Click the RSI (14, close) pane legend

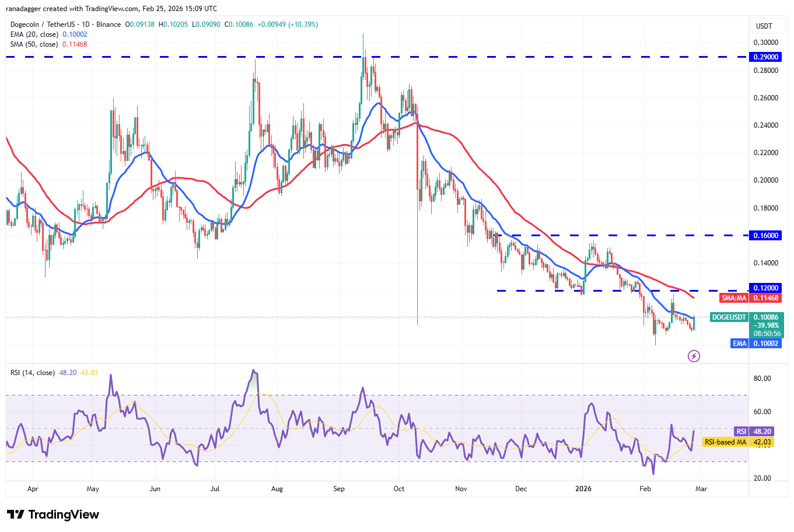pyautogui.click(x=32, y=372)
